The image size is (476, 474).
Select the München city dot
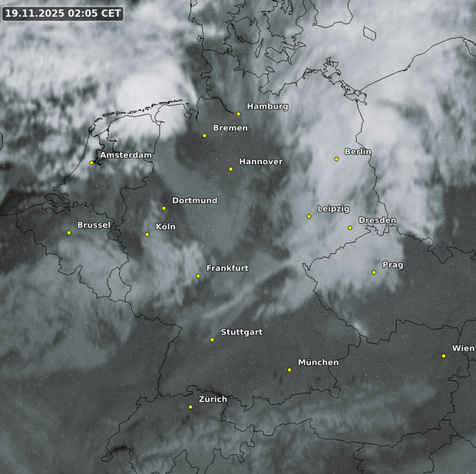(289, 370)
